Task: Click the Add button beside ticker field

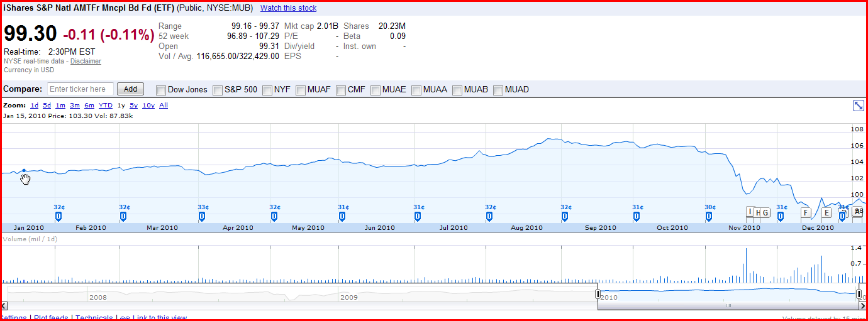Action: click(x=130, y=89)
